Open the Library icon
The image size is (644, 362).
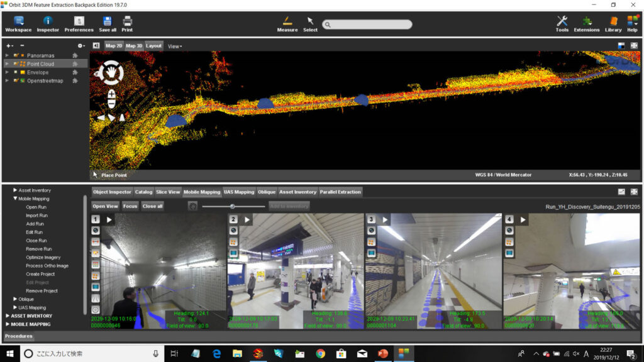click(613, 23)
